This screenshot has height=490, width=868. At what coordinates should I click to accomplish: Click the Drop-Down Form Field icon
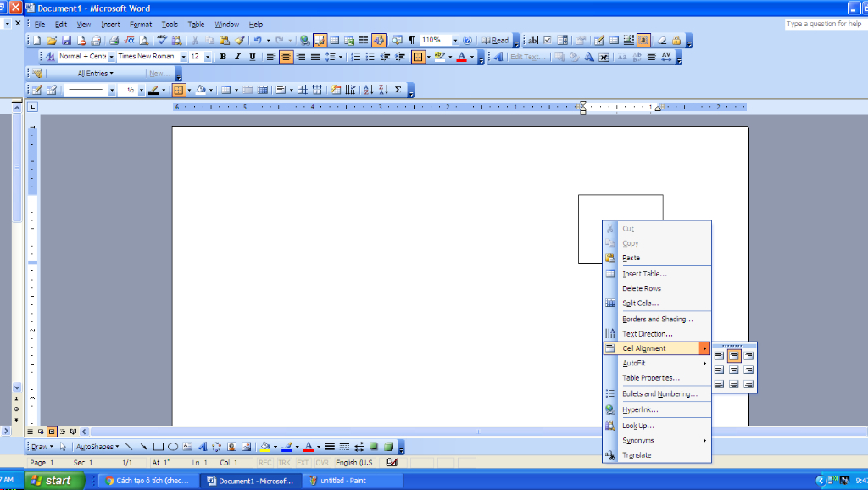pyautogui.click(x=563, y=41)
